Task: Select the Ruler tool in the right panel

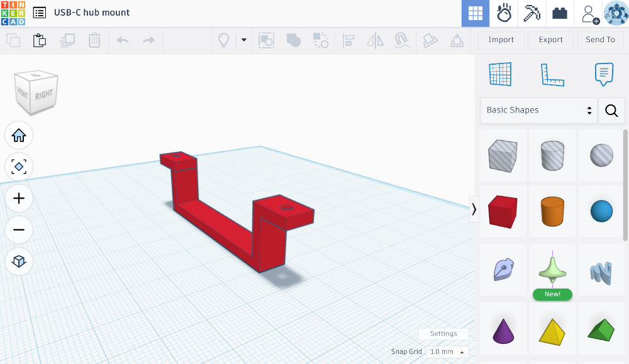Action: point(552,74)
